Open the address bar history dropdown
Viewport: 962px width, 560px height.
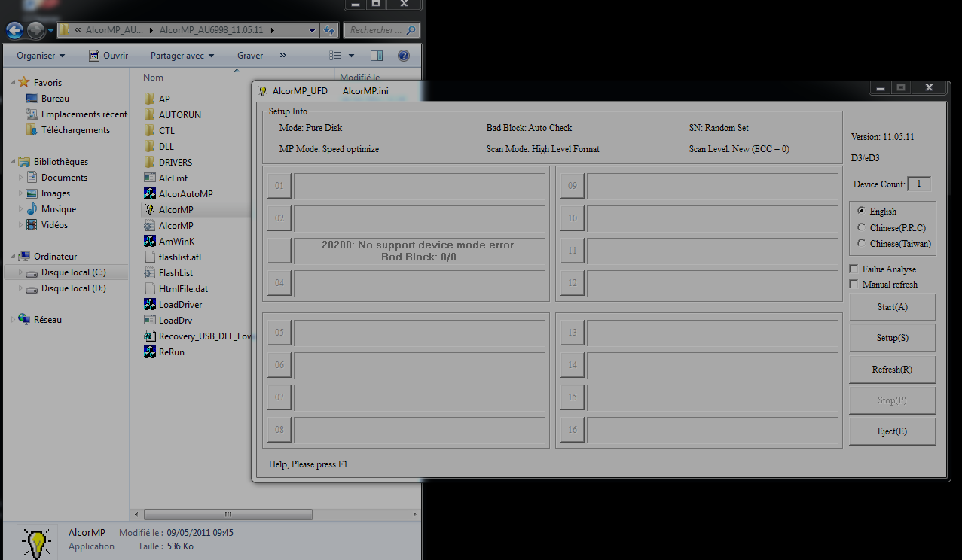[313, 30]
